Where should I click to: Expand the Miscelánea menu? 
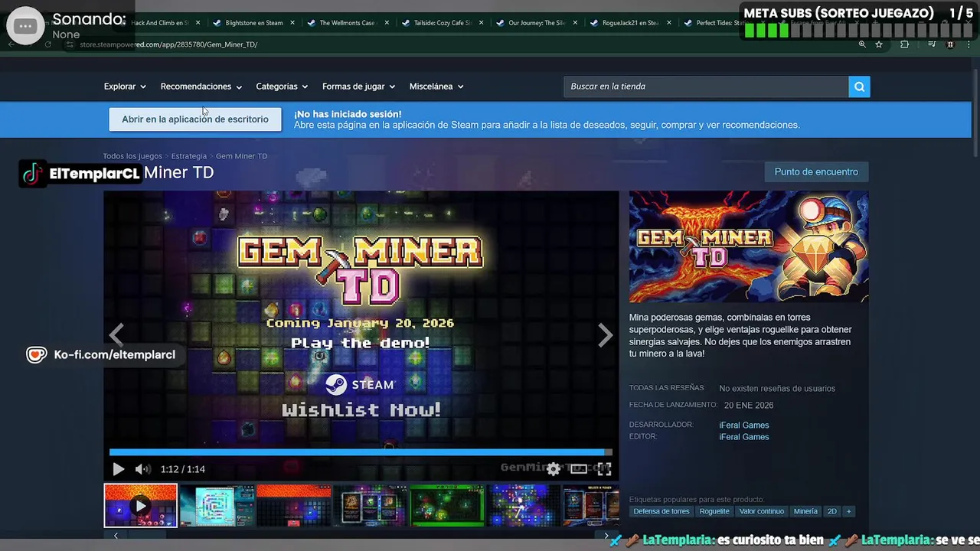click(436, 86)
